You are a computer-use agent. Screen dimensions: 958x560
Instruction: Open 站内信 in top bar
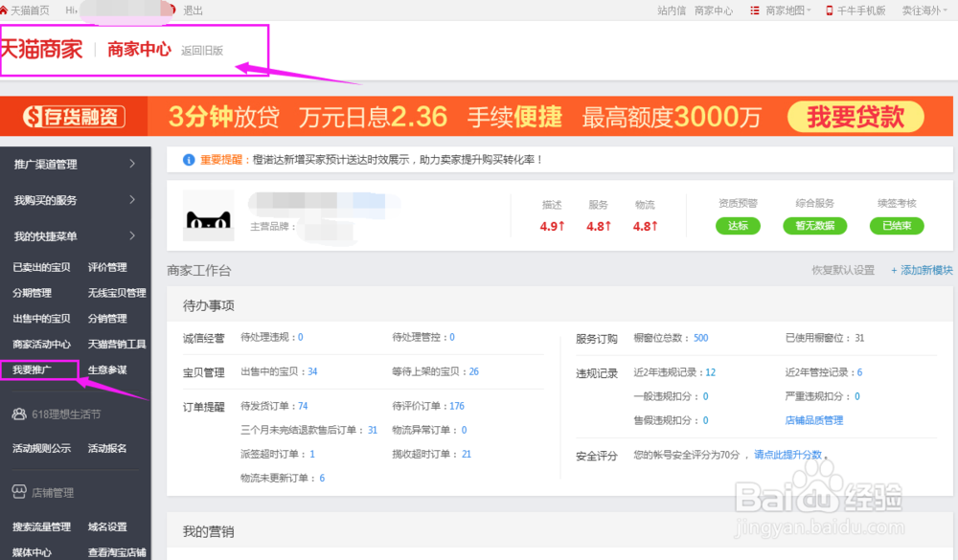pos(672,11)
